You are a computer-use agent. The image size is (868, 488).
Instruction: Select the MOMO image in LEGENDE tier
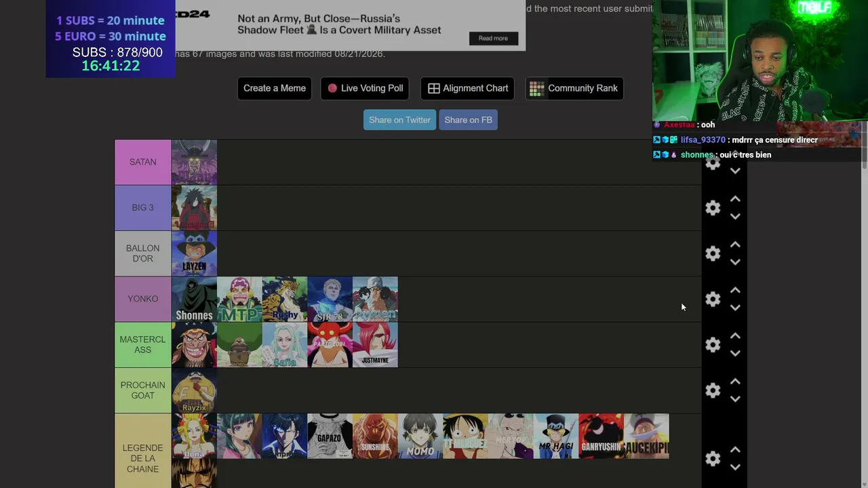[420, 436]
